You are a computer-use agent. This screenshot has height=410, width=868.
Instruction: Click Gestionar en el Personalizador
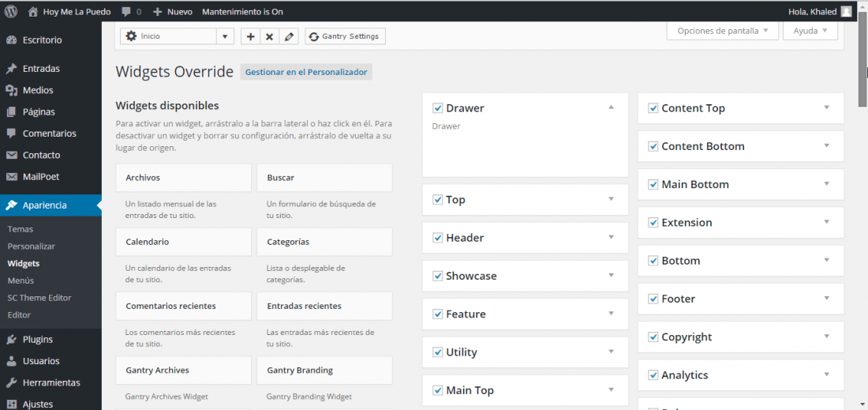click(306, 72)
